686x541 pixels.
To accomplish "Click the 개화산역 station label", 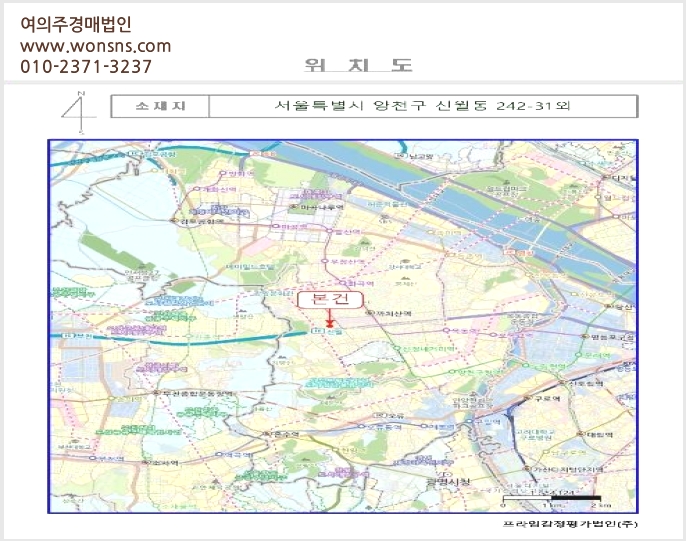I will (x=220, y=189).
